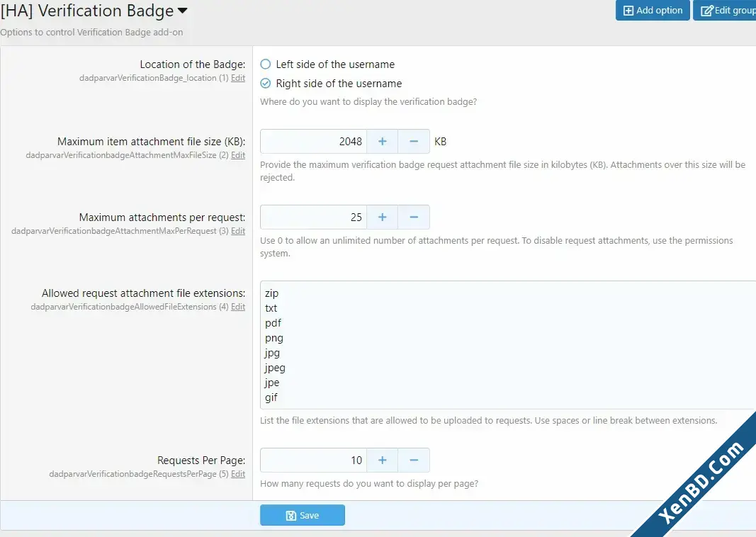Edit the AttachmentMaxPerRequest option

(x=238, y=230)
